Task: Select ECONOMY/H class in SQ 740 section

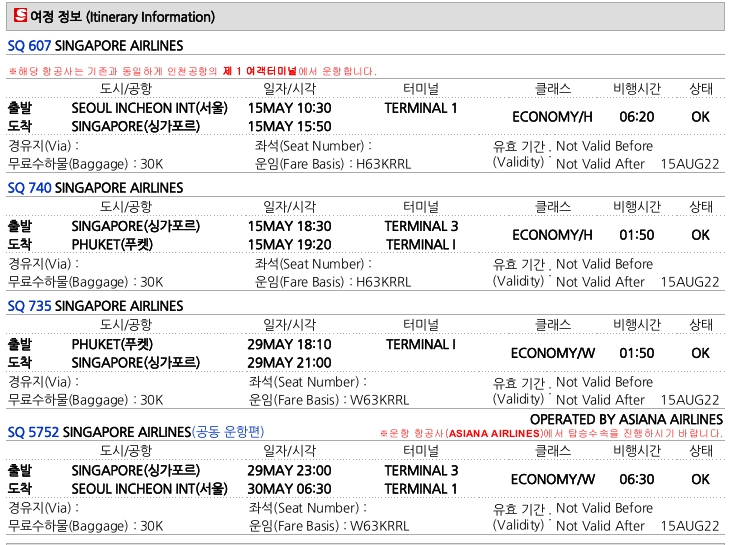Action: tap(552, 235)
